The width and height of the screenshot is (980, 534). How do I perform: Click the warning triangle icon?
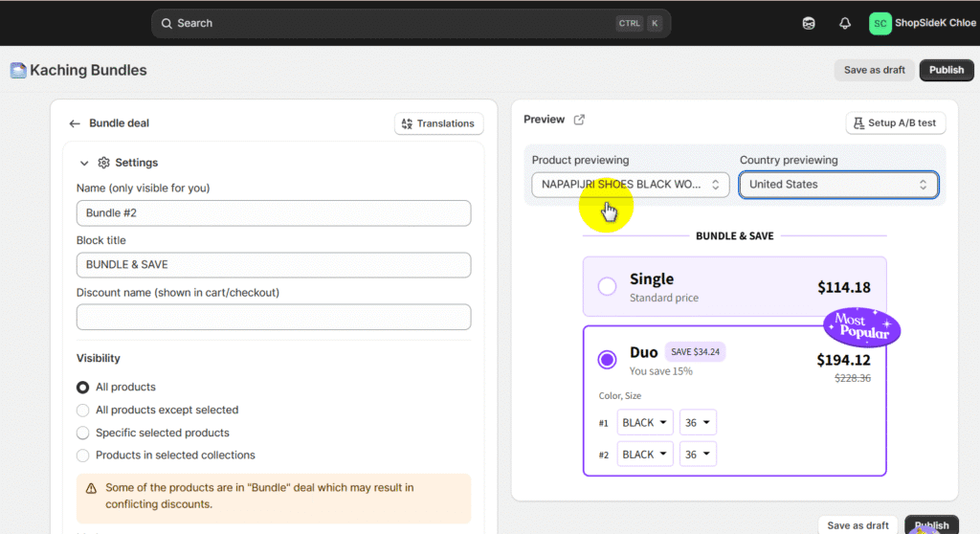click(91, 488)
